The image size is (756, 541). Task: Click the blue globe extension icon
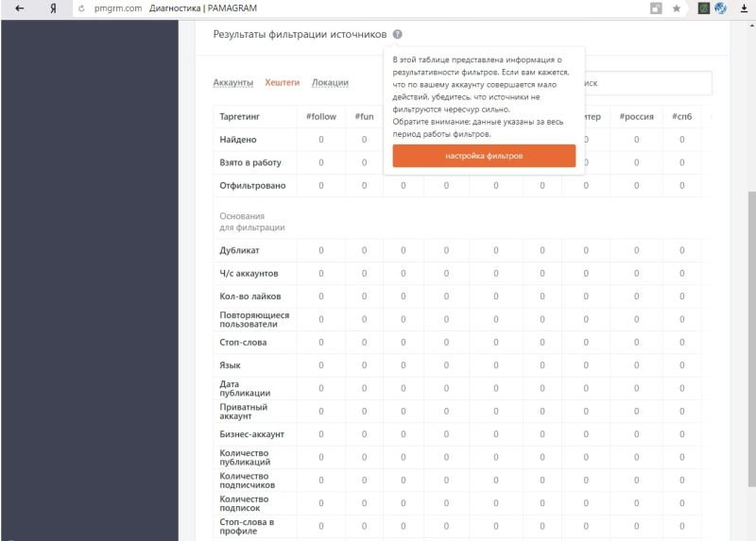(720, 8)
